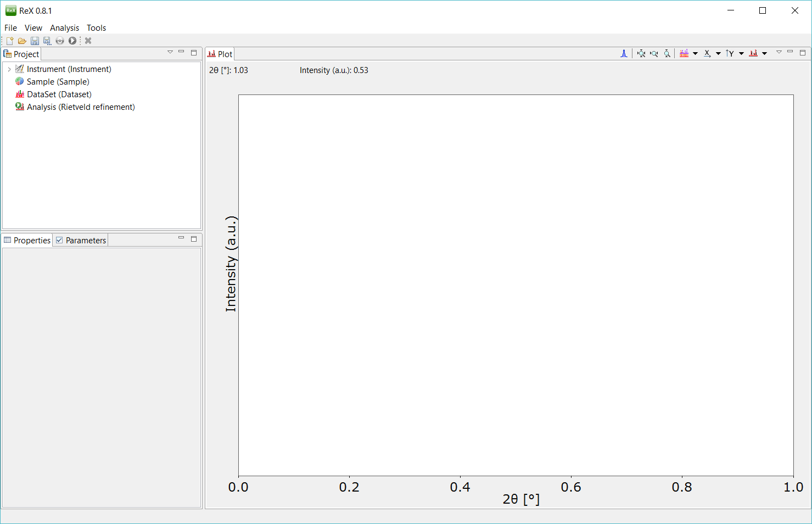Click the run analysis play button
The image size is (812, 524).
(x=72, y=41)
